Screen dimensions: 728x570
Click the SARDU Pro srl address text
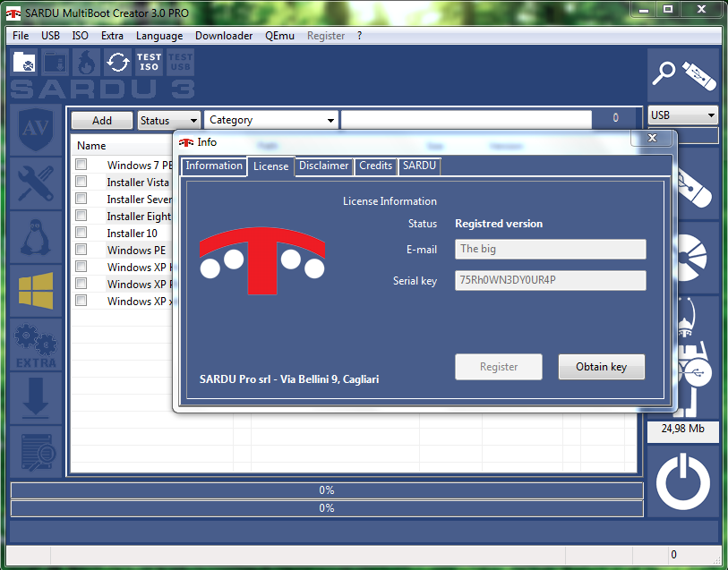coord(289,379)
